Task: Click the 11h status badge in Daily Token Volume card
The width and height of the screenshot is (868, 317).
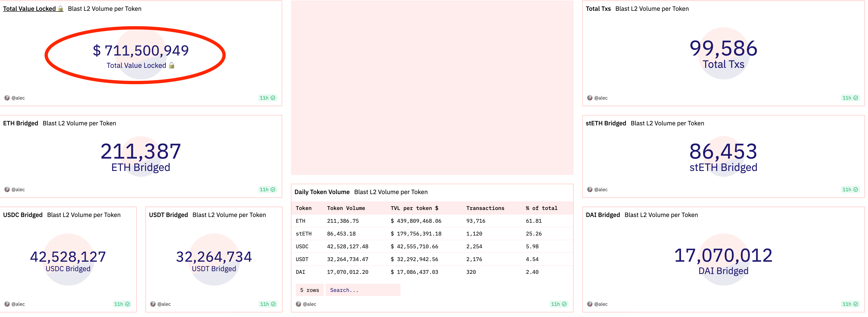Action: click(559, 304)
